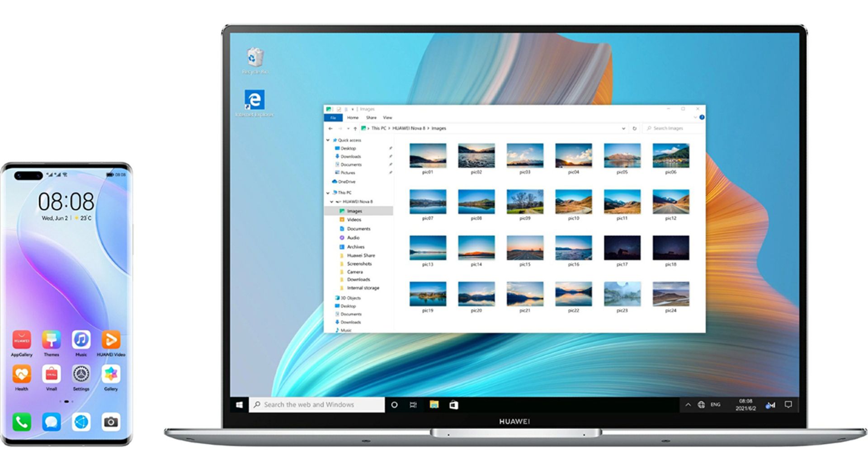Open the File tab in Explorer

[x=333, y=117]
